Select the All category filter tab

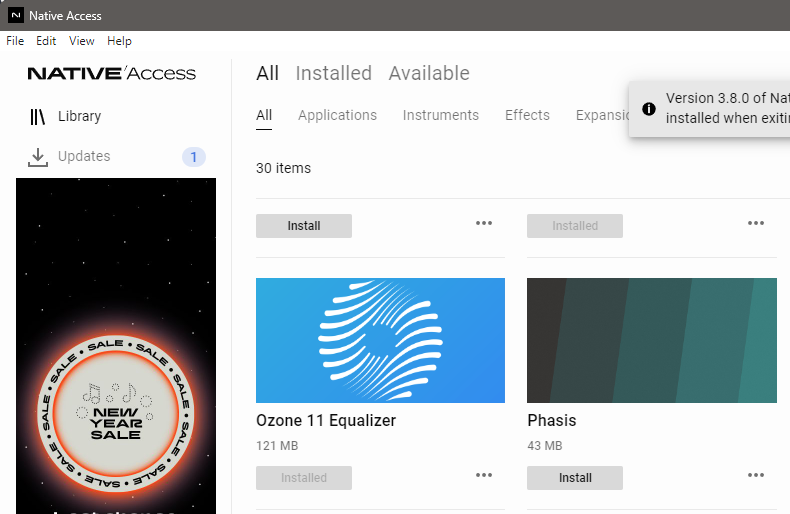(x=264, y=115)
